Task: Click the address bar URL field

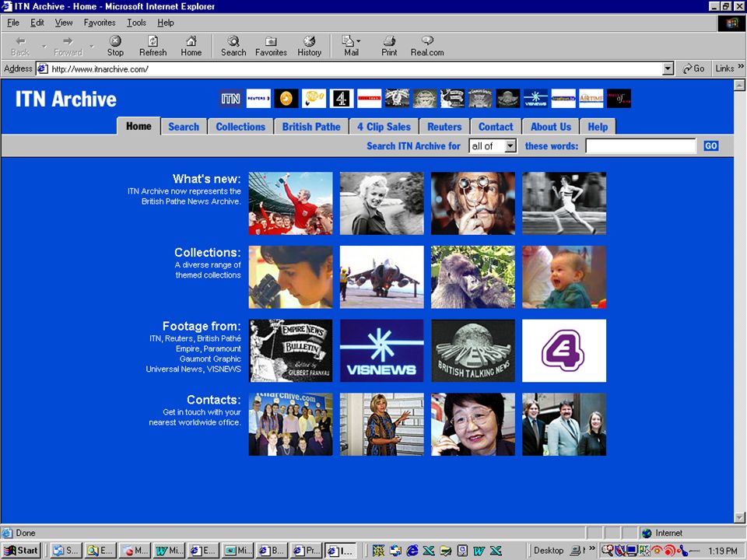Action: (356, 68)
